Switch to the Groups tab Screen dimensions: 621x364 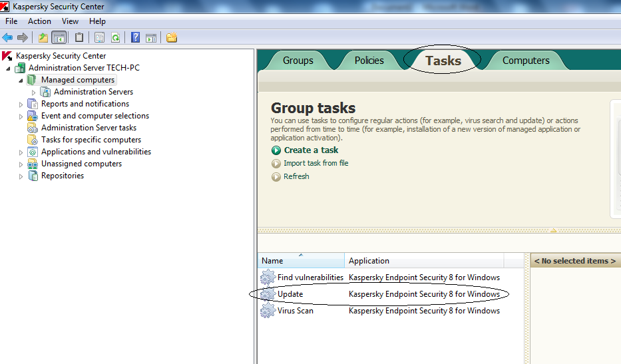298,61
